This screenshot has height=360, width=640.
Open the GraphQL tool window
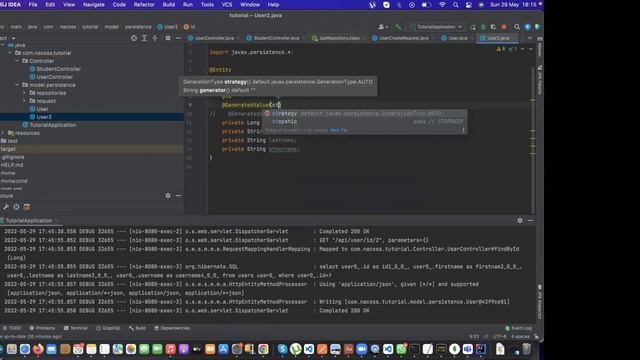(x=108, y=328)
